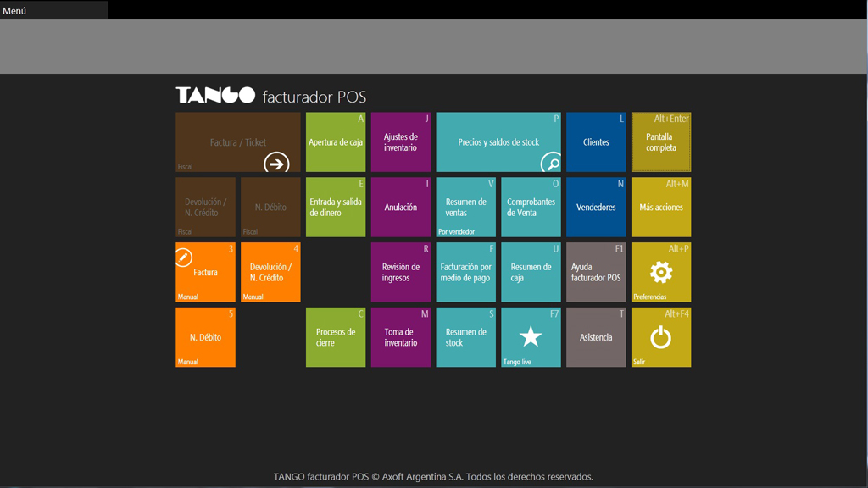Screen dimensions: 868x488
Task: Open the Entrada y salida de dinero tile
Action: 336,207
